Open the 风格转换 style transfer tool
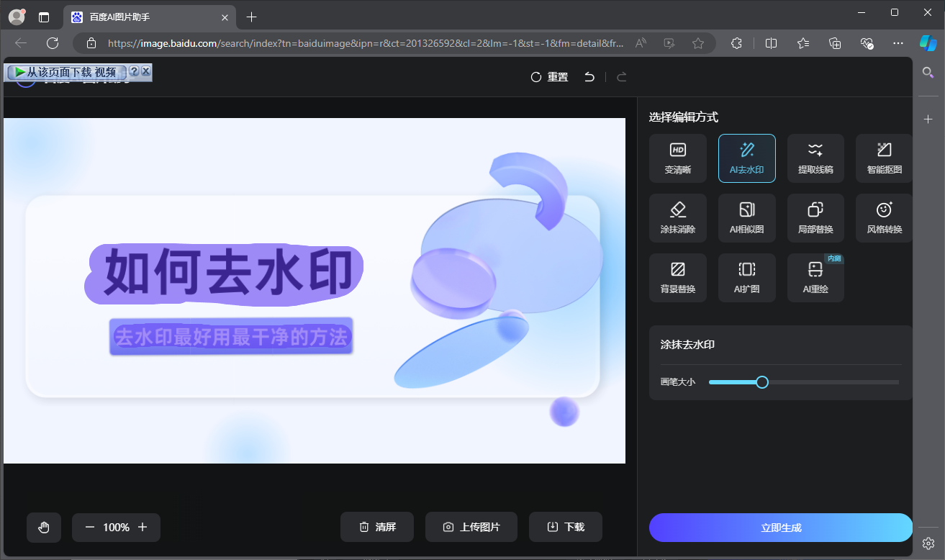The width and height of the screenshot is (945, 560). tap(883, 217)
